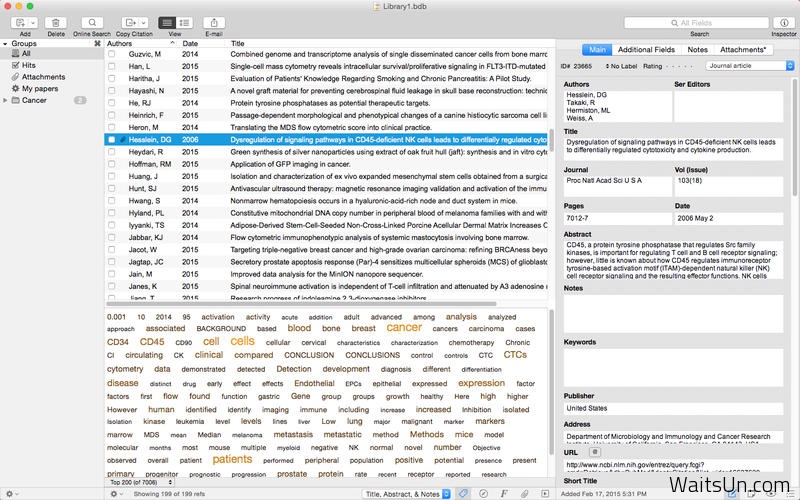The height and width of the screenshot is (500, 800).
Task: Click the action button next to URL
Action: coord(594,452)
